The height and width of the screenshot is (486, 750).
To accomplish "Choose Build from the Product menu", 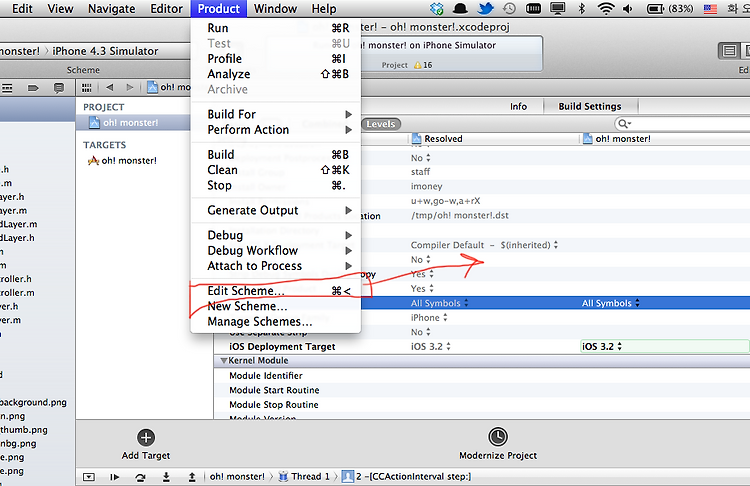I will 276,155.
